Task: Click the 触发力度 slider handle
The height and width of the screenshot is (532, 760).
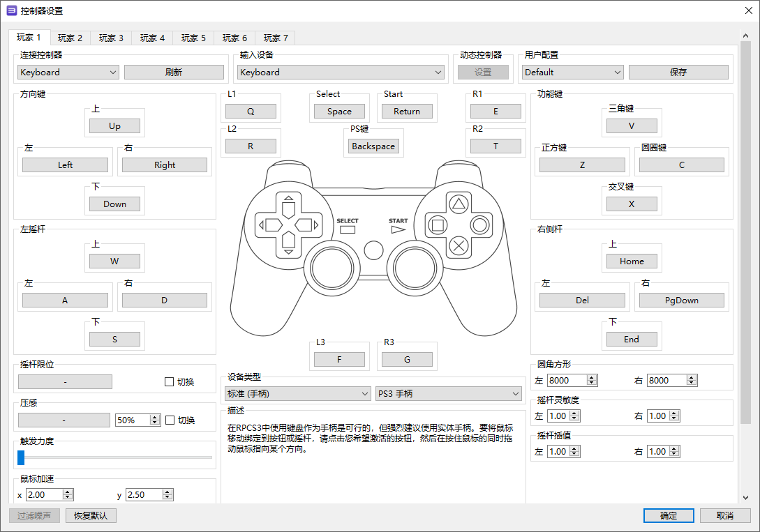Action: [21, 457]
